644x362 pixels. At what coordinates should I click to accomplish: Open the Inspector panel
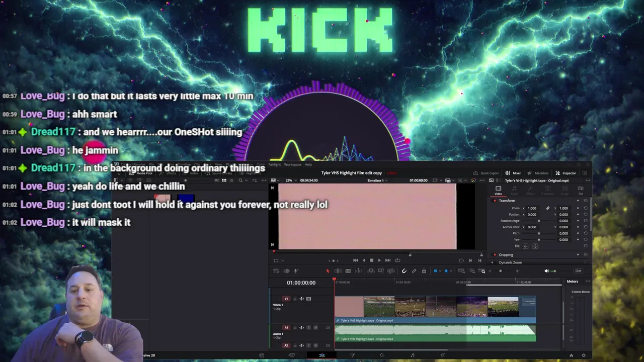click(x=566, y=173)
